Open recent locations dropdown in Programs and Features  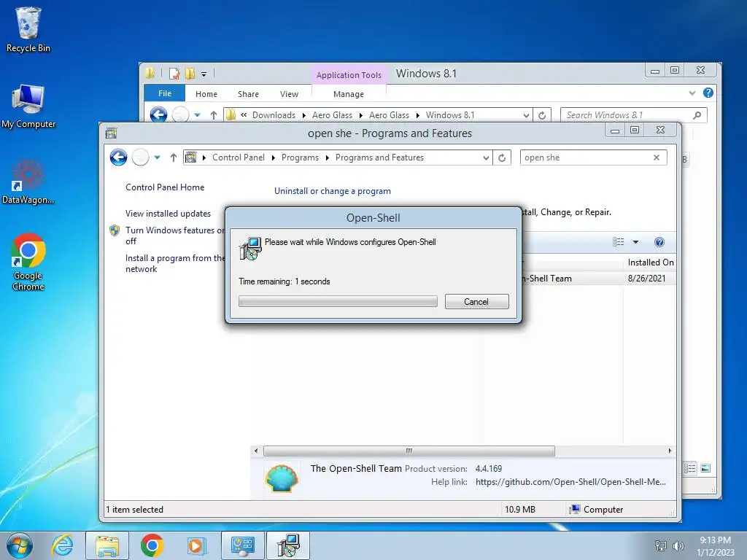[158, 157]
